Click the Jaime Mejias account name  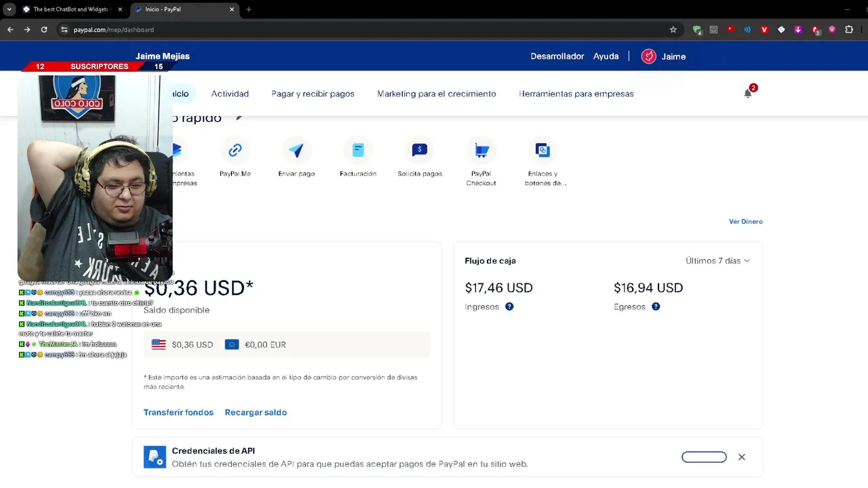click(x=163, y=56)
